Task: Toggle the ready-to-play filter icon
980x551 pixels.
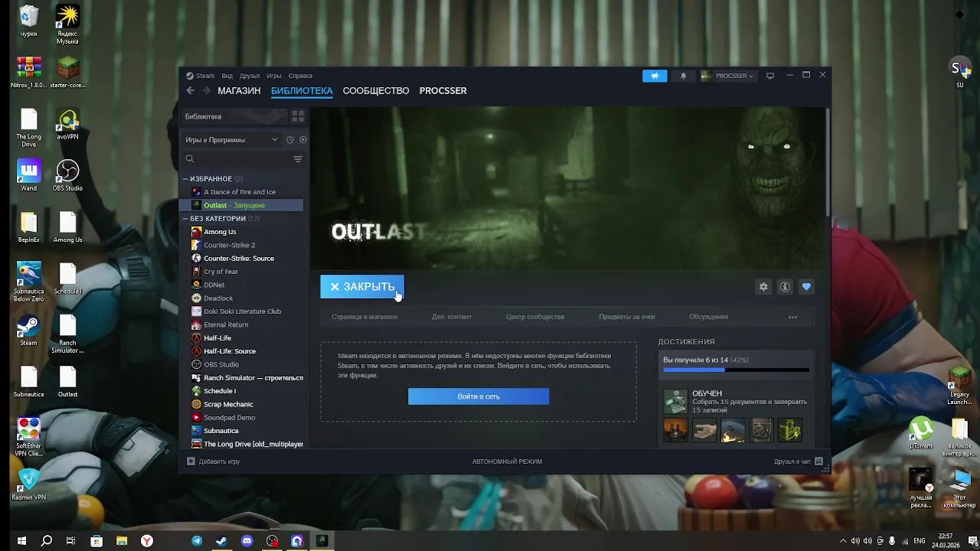Action: tap(302, 140)
